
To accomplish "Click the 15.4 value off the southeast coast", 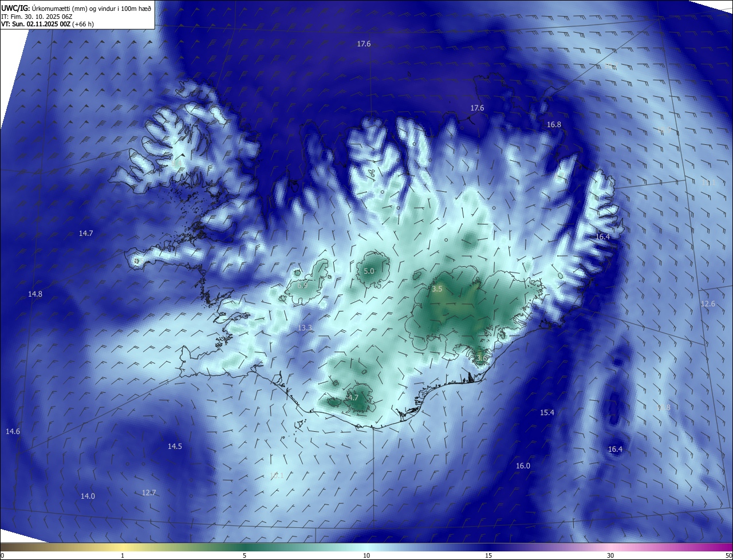I will pos(547,412).
